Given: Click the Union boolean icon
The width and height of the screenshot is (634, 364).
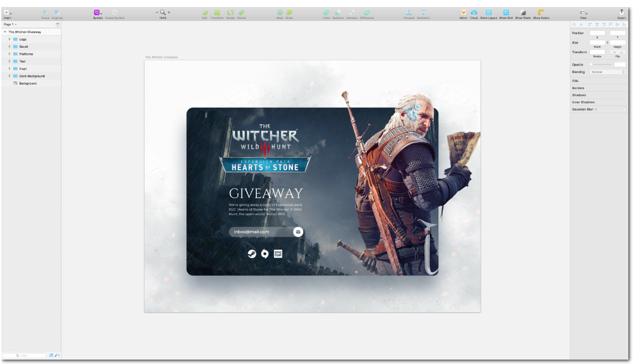Looking at the screenshot, I should [326, 13].
